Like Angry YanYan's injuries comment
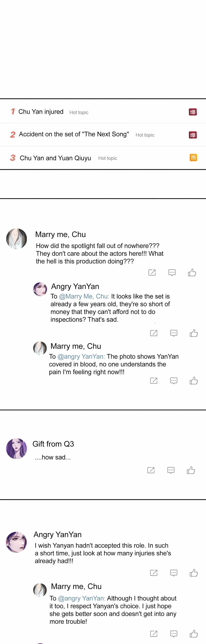Viewport: 206px width, 644px height. click(x=193, y=572)
